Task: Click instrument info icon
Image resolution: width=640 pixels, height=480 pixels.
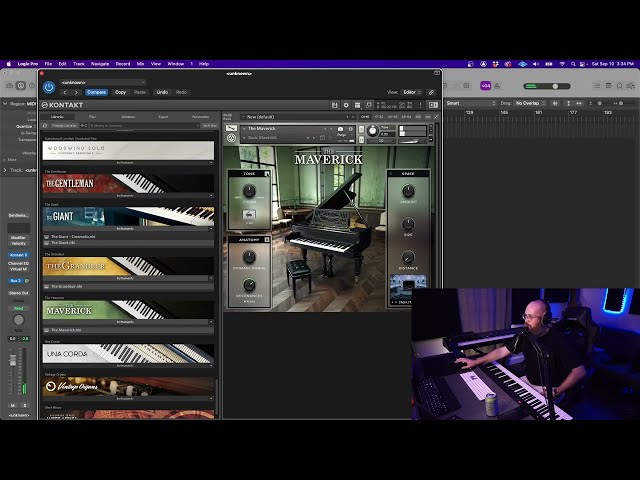Action: [x=351, y=129]
